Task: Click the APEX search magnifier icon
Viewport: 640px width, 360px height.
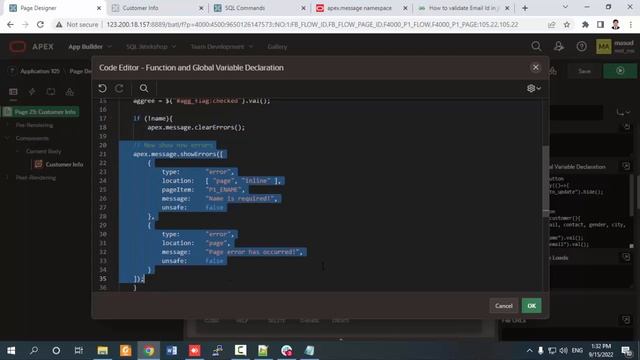Action: 536,47
